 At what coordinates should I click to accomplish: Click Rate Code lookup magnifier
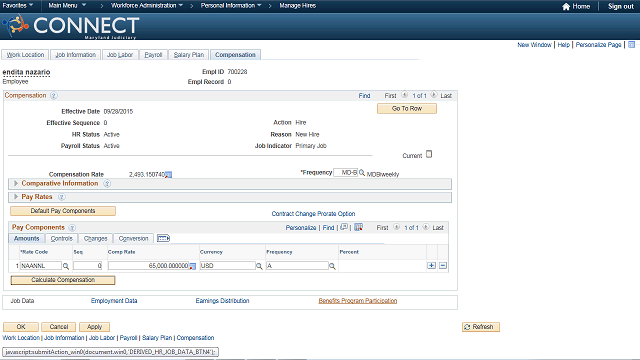point(66,266)
